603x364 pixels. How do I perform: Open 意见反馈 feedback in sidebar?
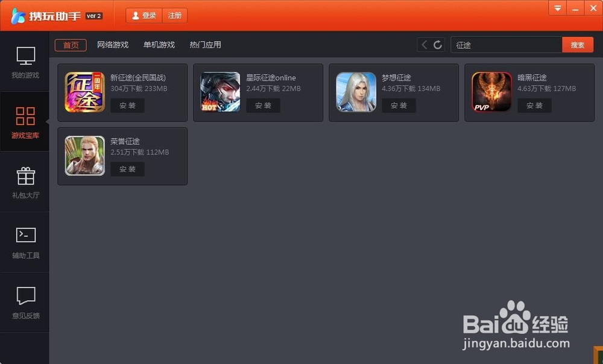25,303
